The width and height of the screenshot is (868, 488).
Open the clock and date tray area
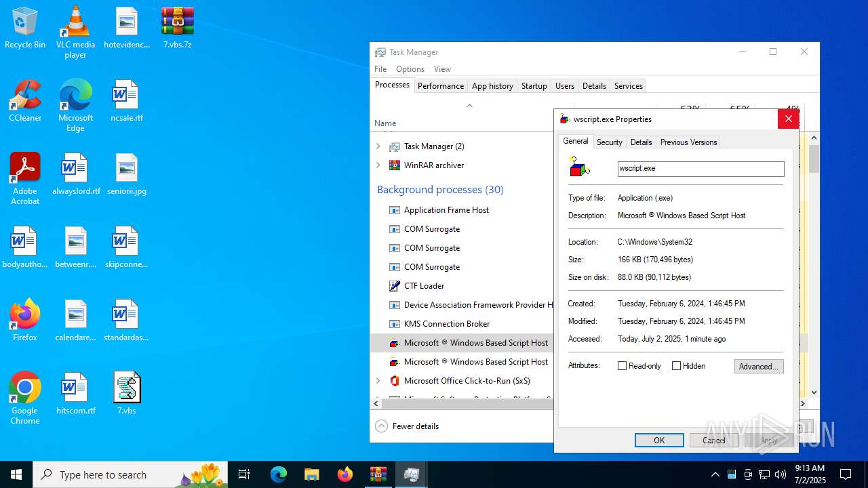point(810,474)
